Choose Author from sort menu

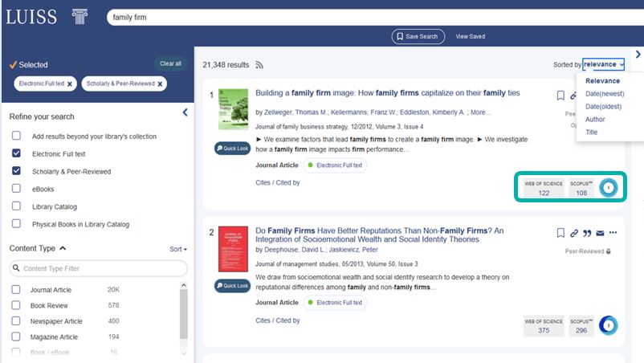pyautogui.click(x=595, y=120)
